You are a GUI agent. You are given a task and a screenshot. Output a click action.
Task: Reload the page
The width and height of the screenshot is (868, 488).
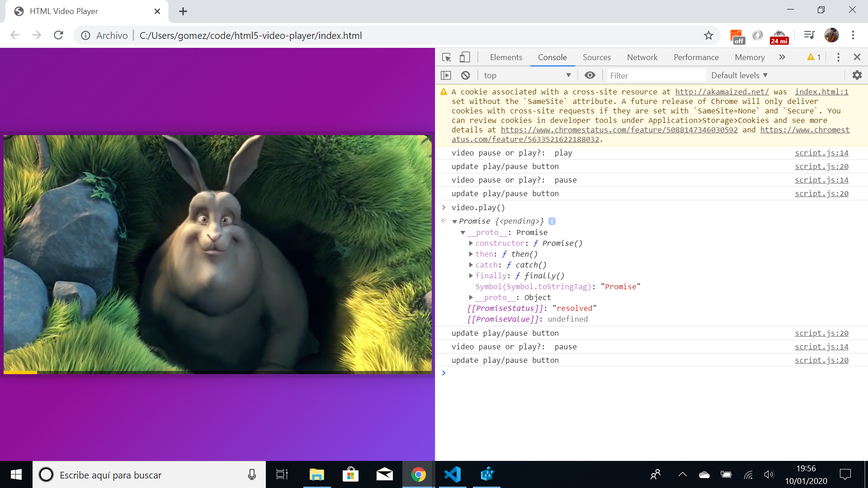tap(58, 35)
